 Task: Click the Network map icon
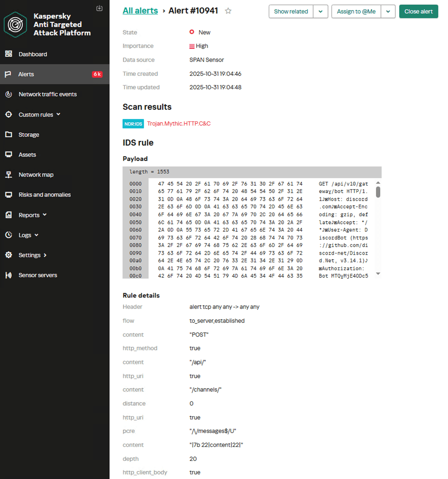pos(8,175)
